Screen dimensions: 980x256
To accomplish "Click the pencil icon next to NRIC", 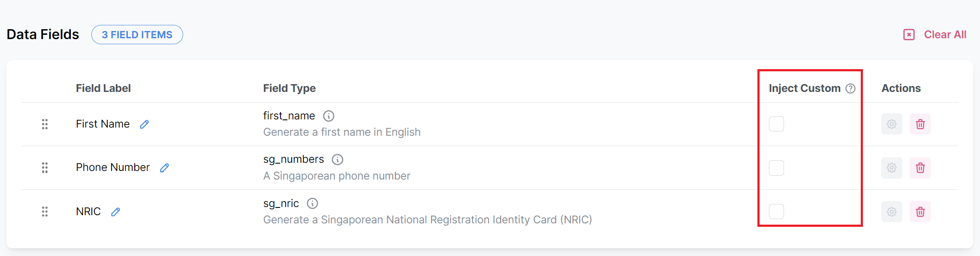I will pos(115,212).
